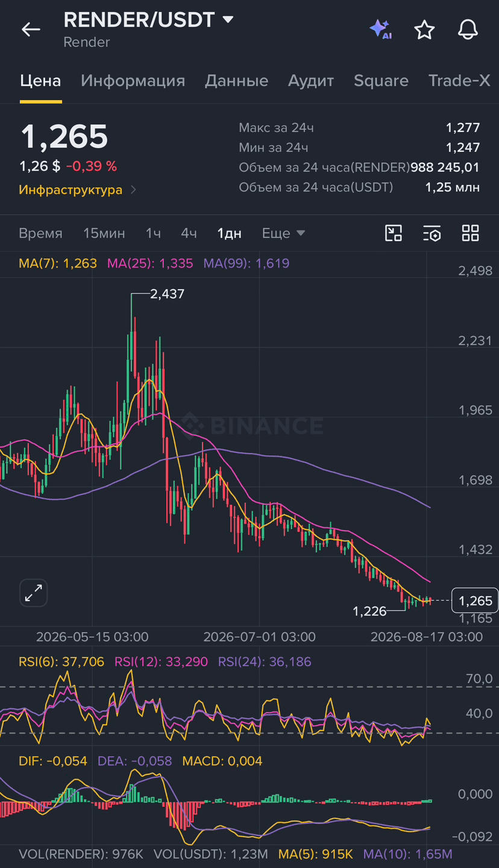This screenshot has width=499, height=868.
Task: Open the 'Инфраструктура' category link
Action: tap(78, 190)
